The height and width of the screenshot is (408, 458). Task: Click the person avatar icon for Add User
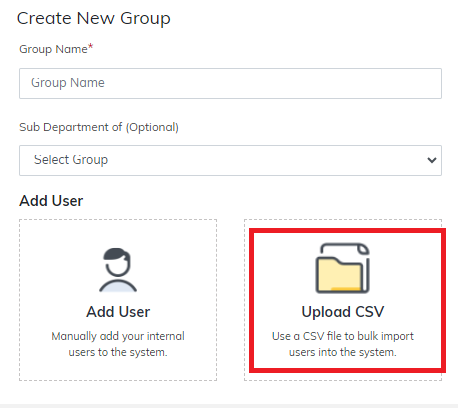click(118, 270)
